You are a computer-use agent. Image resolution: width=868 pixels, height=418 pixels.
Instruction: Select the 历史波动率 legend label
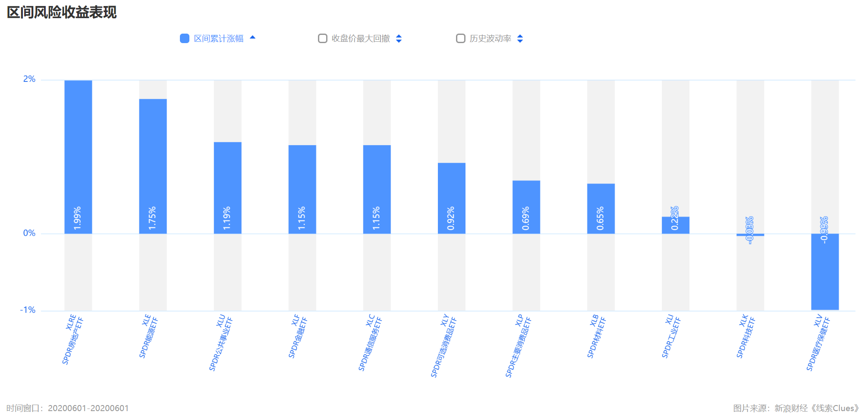coord(491,38)
